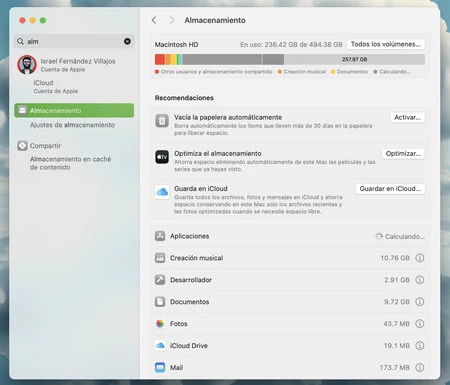450x385 pixels.
Task: Click the 19.1 MB value
Action: tap(396, 346)
